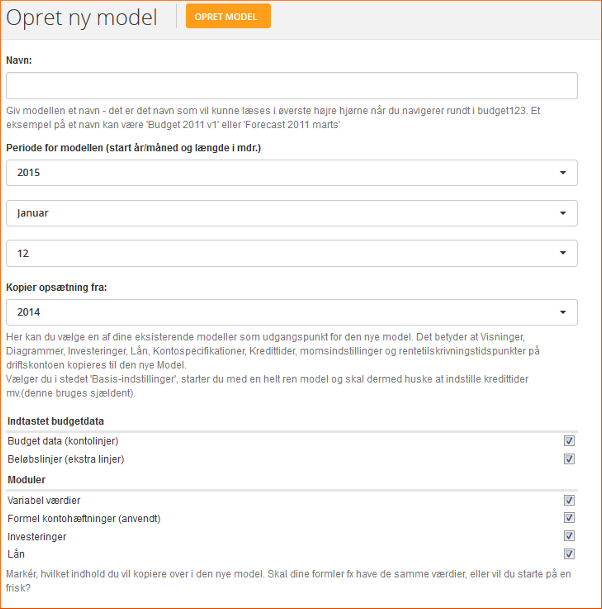
Task: Click the Navn text input field
Action: pyautogui.click(x=292, y=86)
